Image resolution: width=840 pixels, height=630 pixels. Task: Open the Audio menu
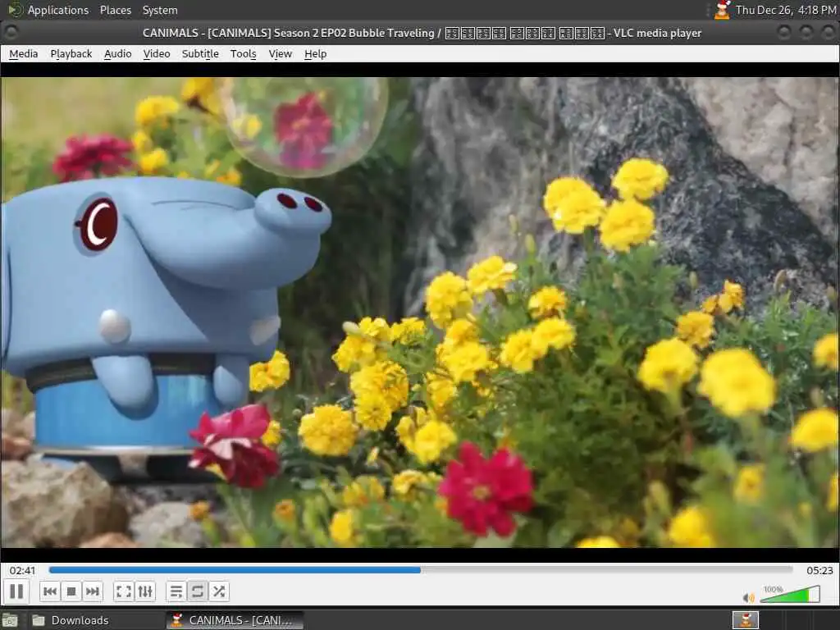[x=118, y=53]
